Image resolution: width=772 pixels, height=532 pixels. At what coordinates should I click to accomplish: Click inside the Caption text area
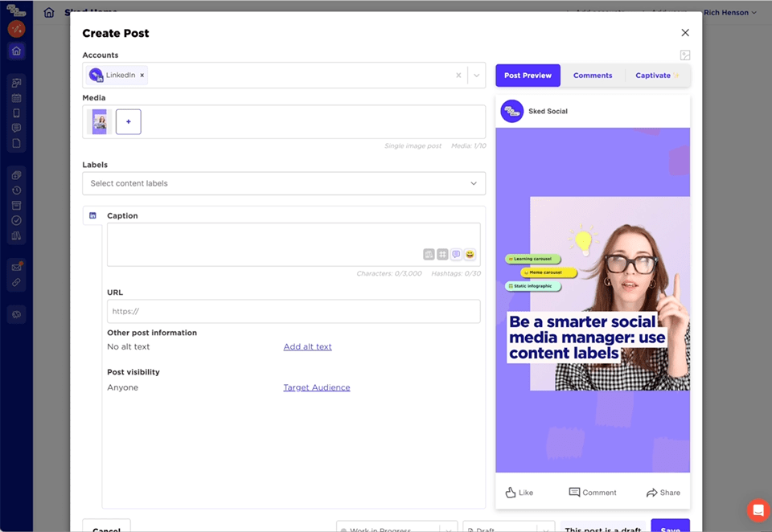294,244
